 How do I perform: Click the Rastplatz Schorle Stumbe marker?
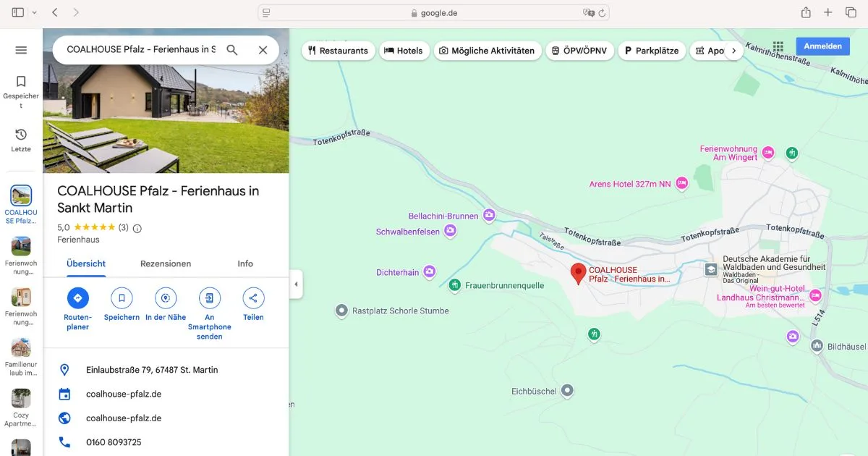click(342, 311)
